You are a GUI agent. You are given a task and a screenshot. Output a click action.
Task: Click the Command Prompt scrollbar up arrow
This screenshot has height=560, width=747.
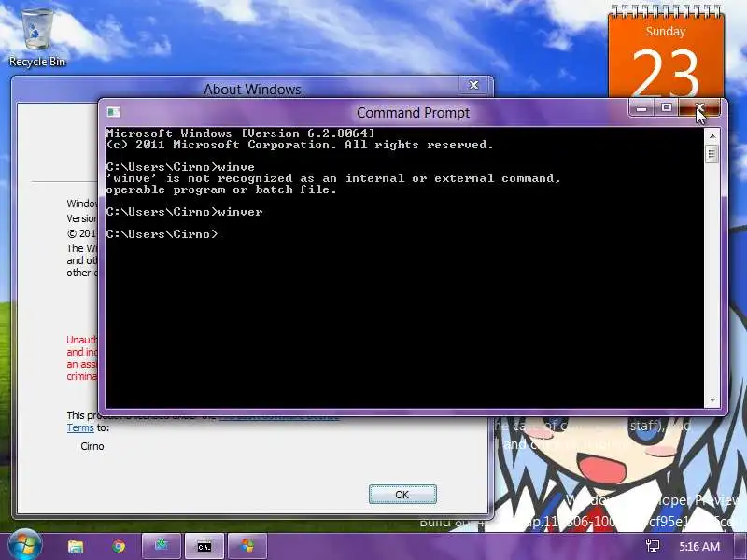pos(712,136)
